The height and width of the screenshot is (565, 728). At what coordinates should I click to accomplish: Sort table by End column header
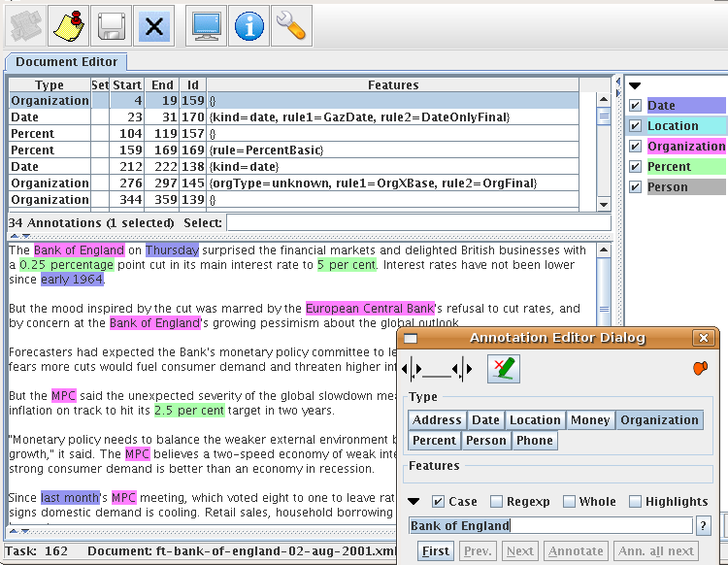[162, 85]
